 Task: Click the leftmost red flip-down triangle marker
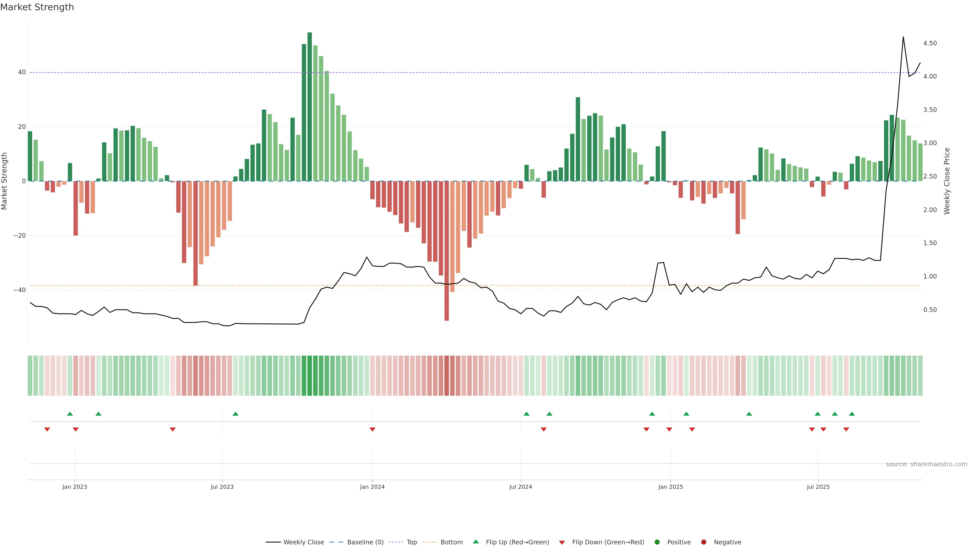47,429
